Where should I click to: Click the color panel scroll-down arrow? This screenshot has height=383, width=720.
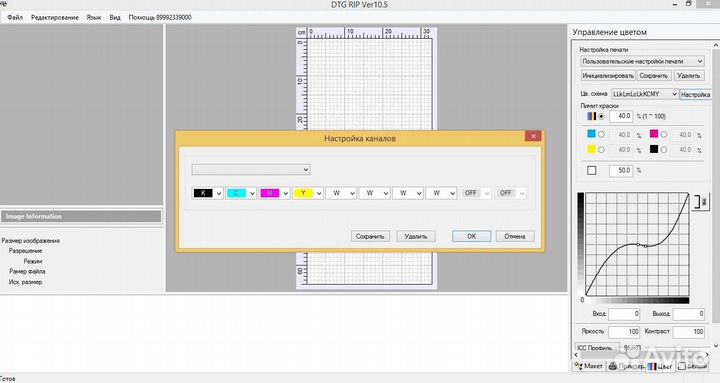tap(716, 346)
